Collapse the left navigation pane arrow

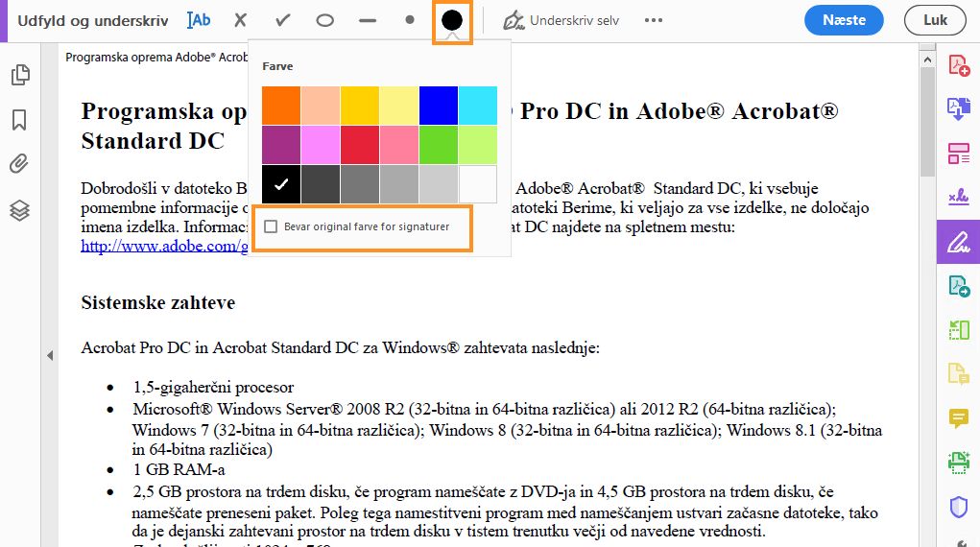[x=50, y=356]
